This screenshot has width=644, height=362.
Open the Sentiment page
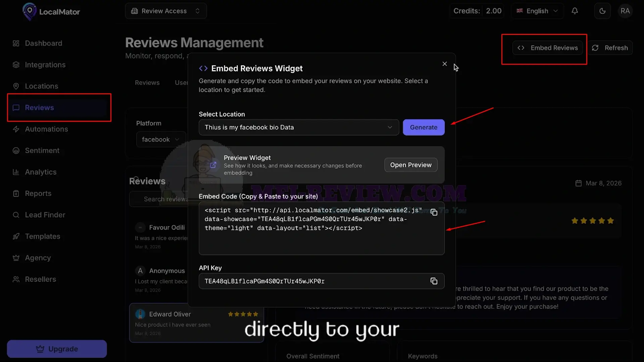click(42, 151)
